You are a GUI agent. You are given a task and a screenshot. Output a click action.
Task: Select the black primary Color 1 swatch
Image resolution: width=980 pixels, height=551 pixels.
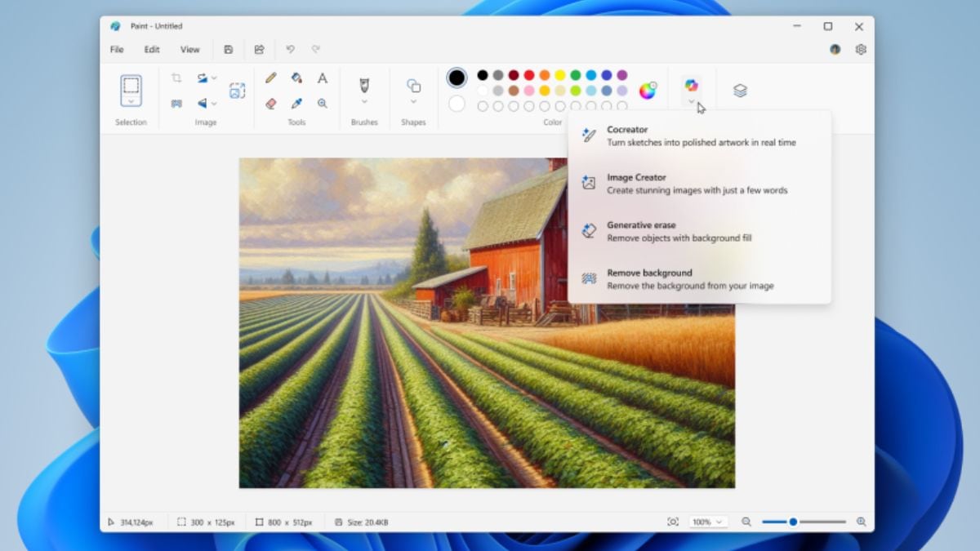(457, 78)
